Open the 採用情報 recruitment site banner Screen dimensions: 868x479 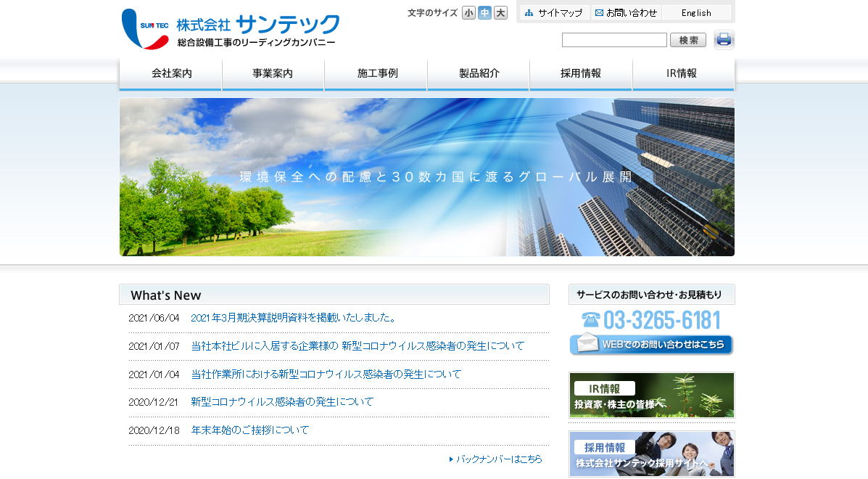click(650, 454)
